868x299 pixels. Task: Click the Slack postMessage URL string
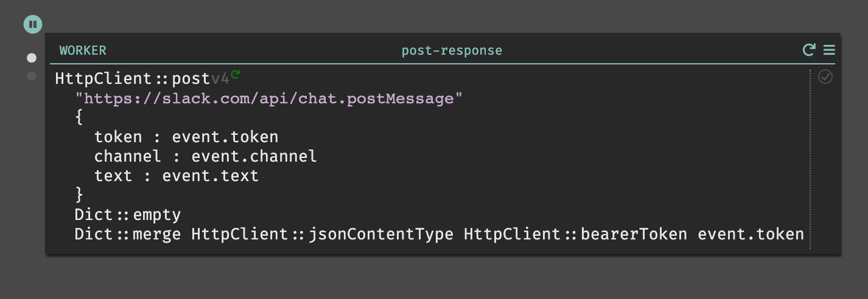[269, 98]
